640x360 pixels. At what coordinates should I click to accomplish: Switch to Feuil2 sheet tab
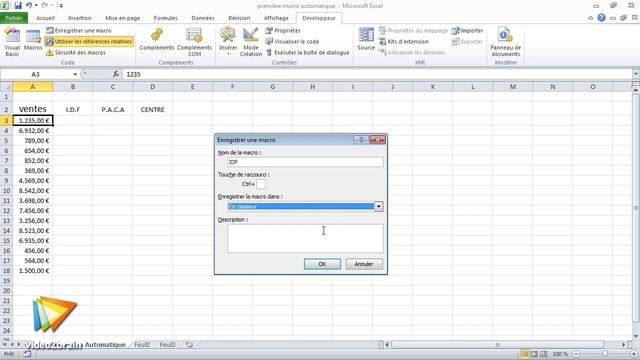tap(142, 344)
